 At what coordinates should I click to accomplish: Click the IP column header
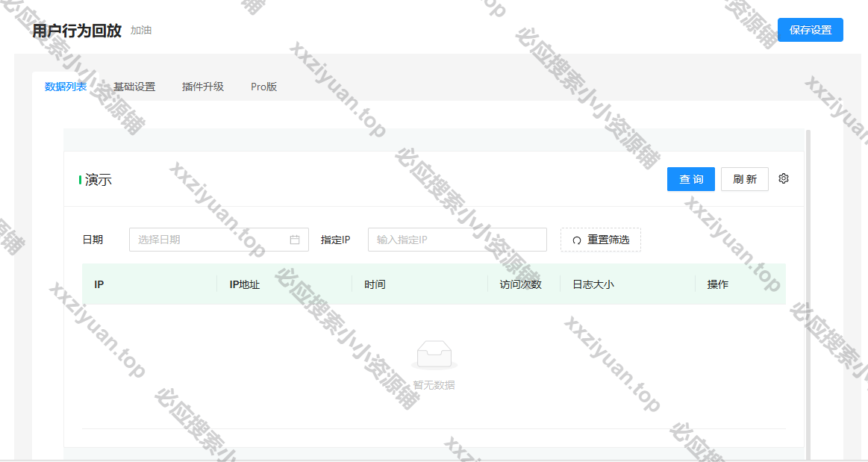click(99, 284)
